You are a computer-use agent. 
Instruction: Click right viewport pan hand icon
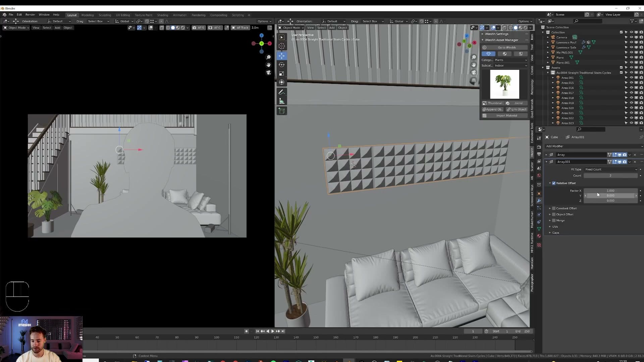point(474,65)
